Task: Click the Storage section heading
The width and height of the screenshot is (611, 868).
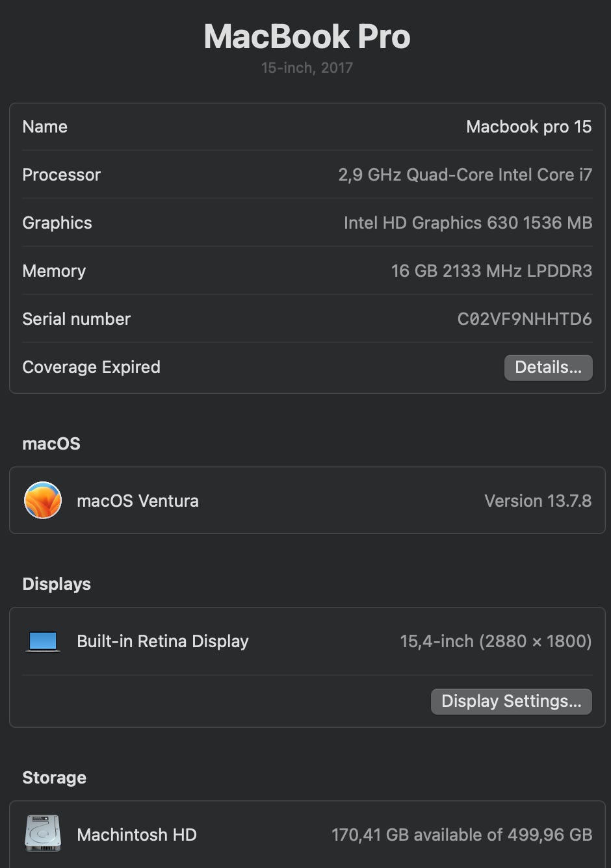Action: pyautogui.click(x=54, y=778)
